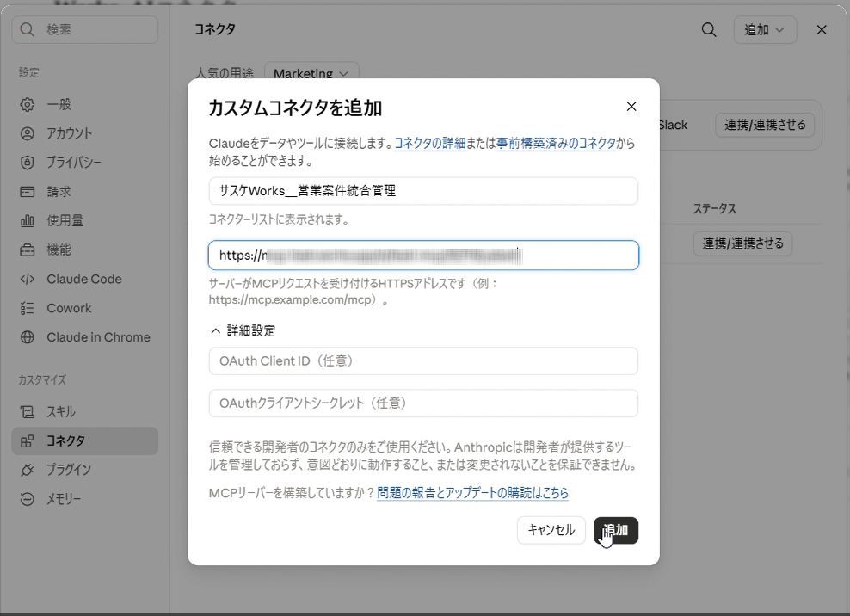Open the コネクタの詳細 link
850x616 pixels.
430,143
